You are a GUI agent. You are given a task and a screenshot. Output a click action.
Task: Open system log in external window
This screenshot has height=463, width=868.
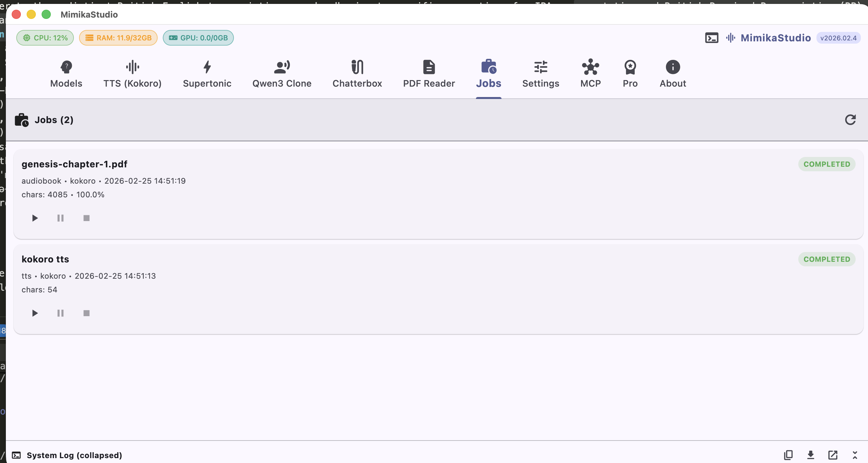(833, 455)
